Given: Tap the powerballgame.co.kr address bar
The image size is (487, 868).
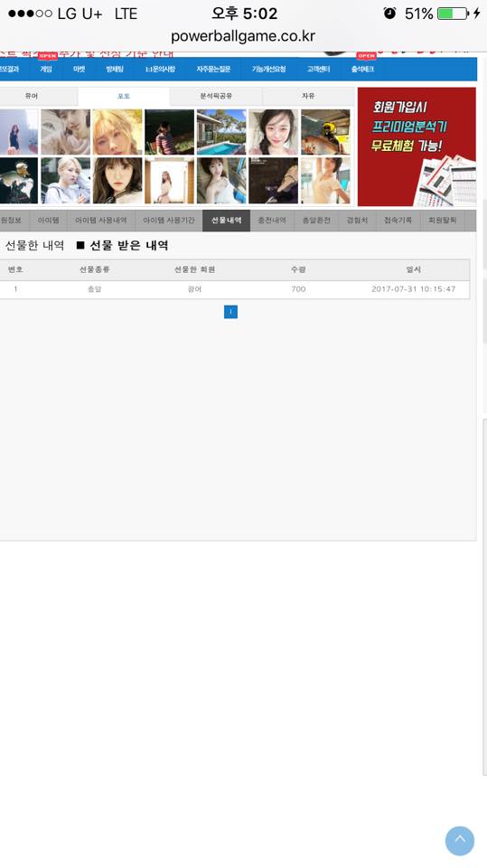Looking at the screenshot, I should click(243, 36).
